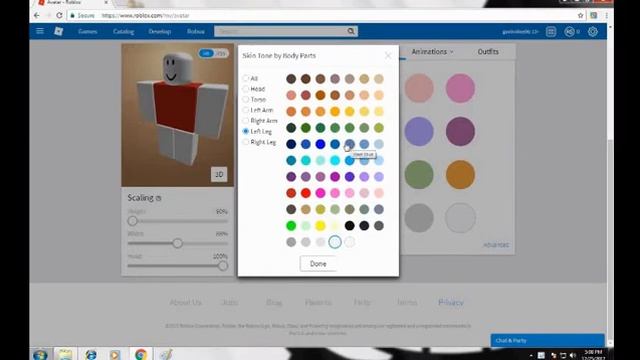Image resolution: width=640 pixels, height=360 pixels.
Task: Switch the avatar preview using the 3D button
Action: 219,174
